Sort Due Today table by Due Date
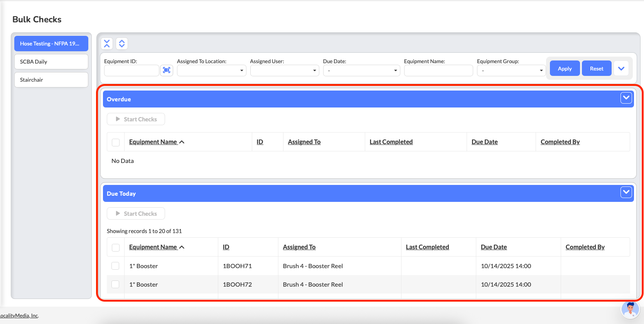 pos(494,247)
